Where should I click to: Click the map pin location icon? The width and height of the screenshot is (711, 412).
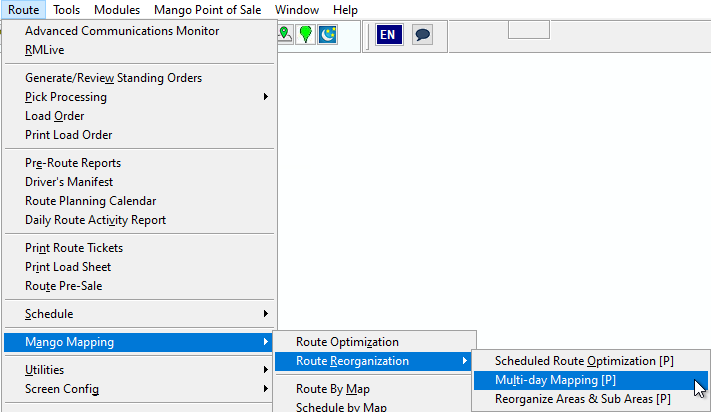285,34
